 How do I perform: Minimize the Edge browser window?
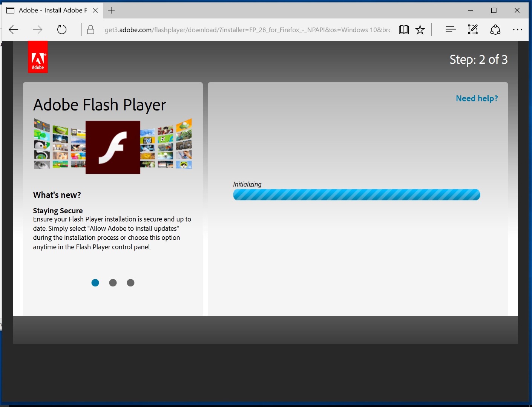(x=471, y=10)
